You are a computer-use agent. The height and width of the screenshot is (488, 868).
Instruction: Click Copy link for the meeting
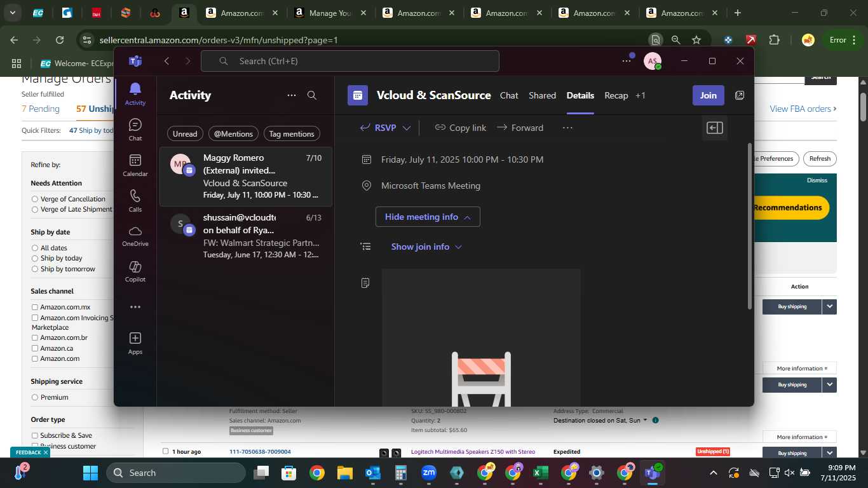(461, 128)
